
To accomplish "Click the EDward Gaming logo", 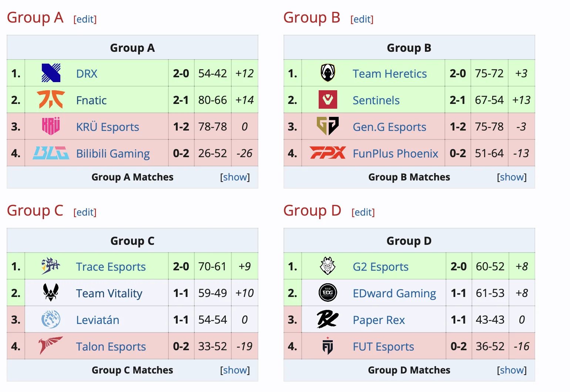I will [x=328, y=293].
